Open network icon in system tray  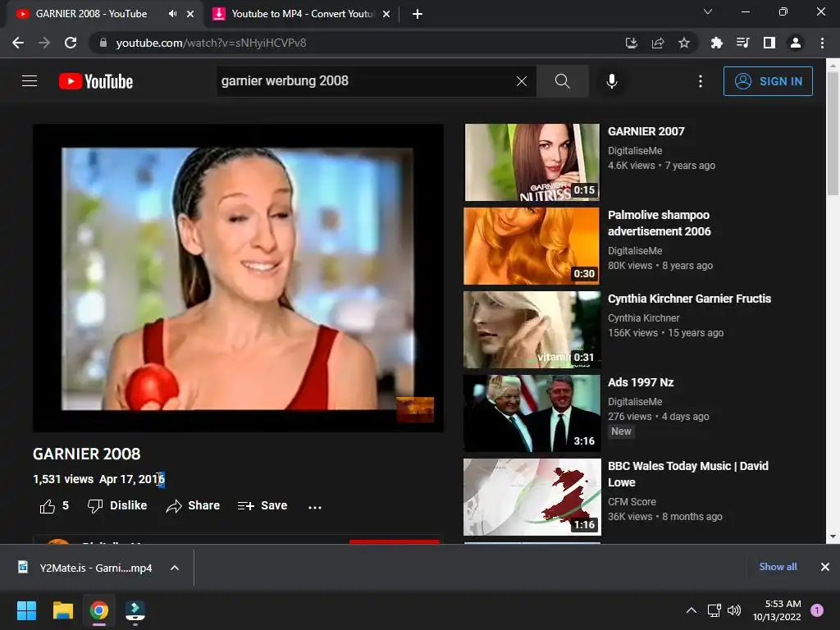pos(714,610)
